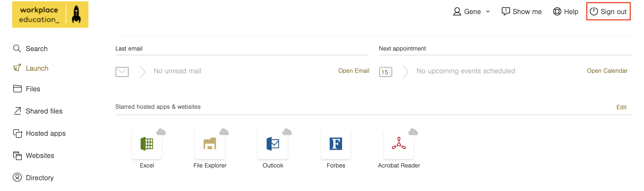644x191 pixels.
Task: Open the Forbes website tile
Action: point(336,144)
